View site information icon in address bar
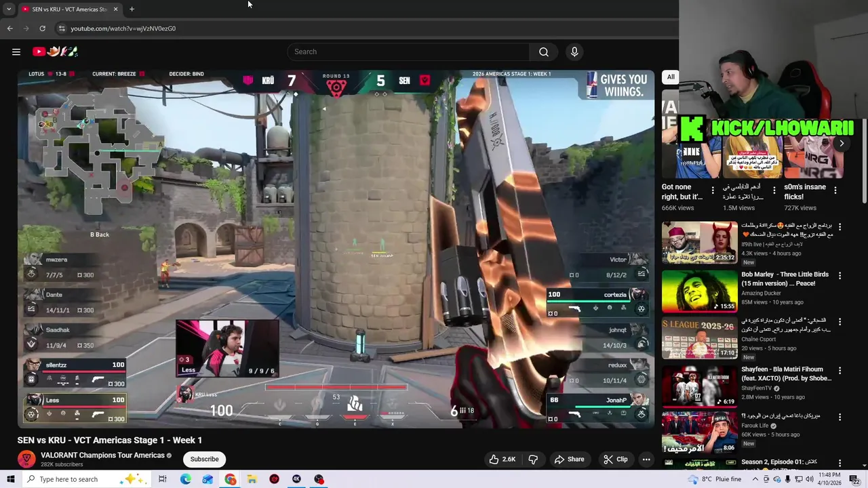 pyautogui.click(x=62, y=28)
